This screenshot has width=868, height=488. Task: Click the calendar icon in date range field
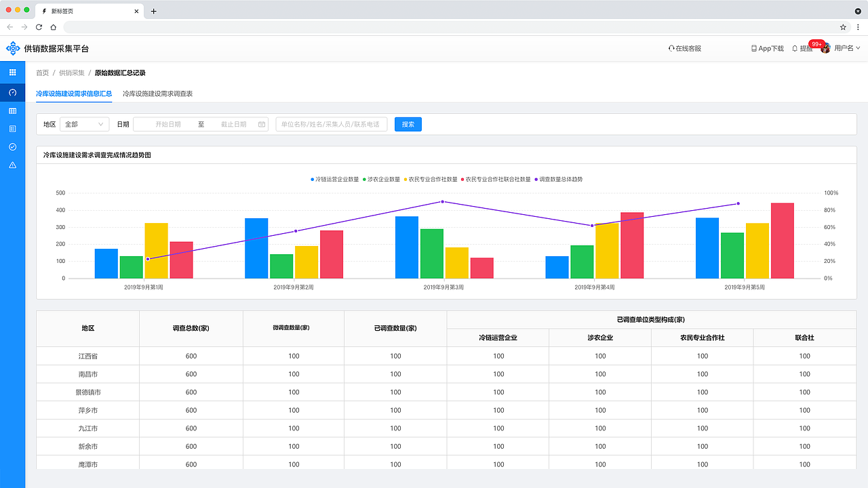click(x=262, y=125)
